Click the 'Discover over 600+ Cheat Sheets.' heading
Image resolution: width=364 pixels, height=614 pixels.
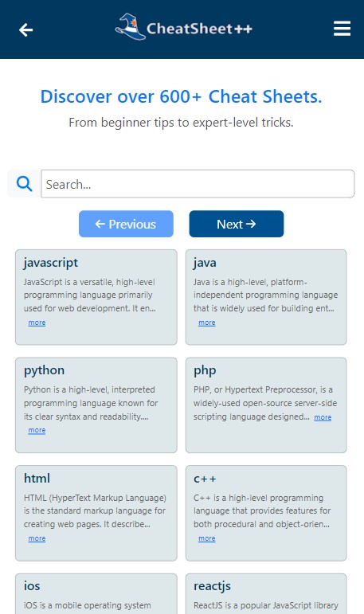[181, 96]
